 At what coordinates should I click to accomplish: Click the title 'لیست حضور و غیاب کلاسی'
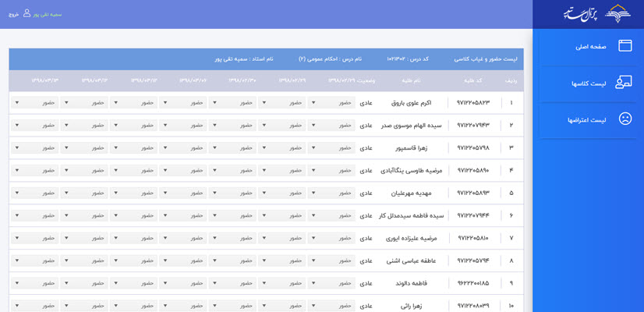pyautogui.click(x=486, y=59)
